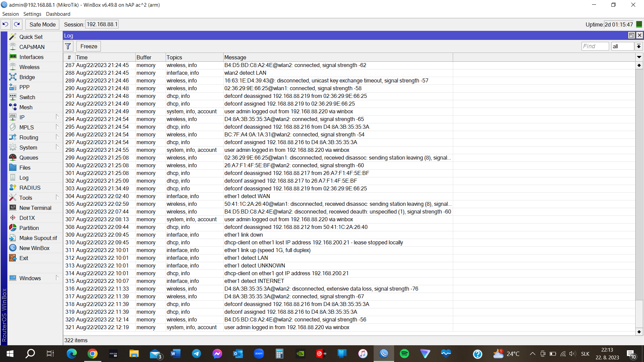Open the Settings menu
644x362 pixels.
click(x=32, y=14)
